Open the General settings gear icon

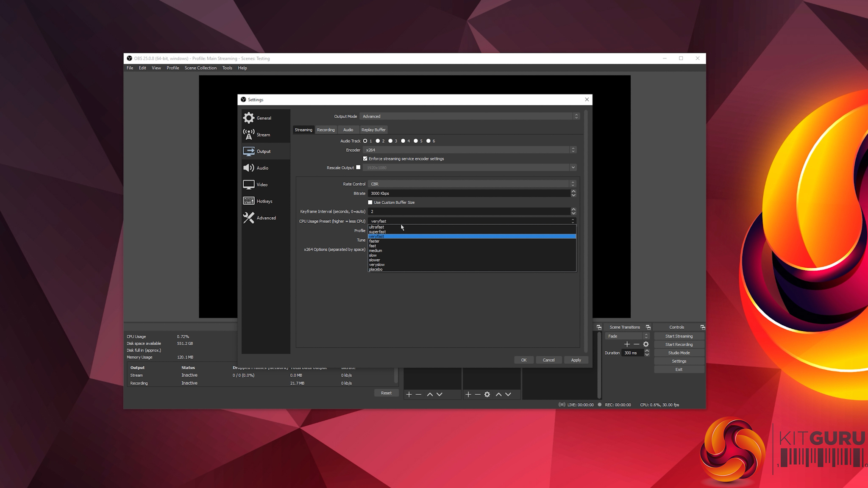tap(249, 118)
